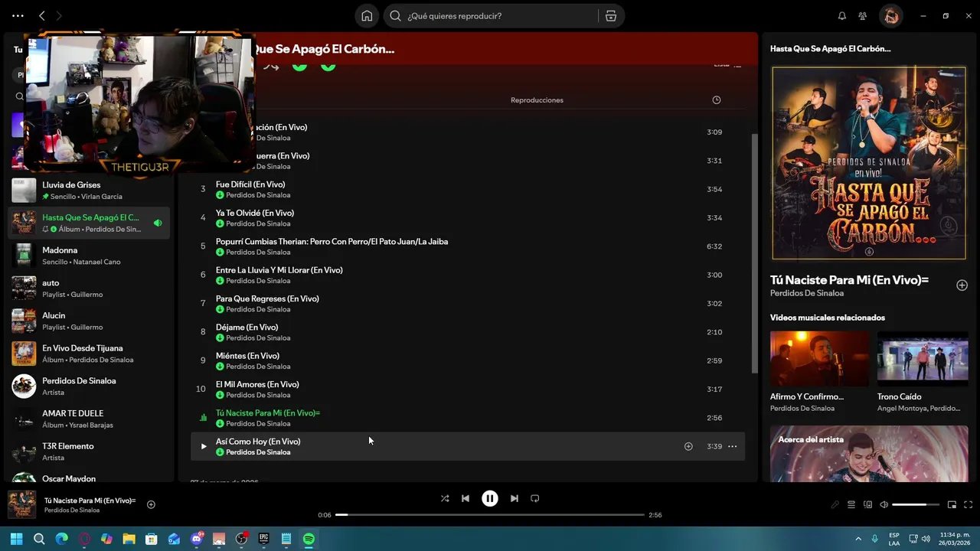The height and width of the screenshot is (551, 980).
Task: Select Entre La Lluvia Y Mi Llorar
Action: 467,275
